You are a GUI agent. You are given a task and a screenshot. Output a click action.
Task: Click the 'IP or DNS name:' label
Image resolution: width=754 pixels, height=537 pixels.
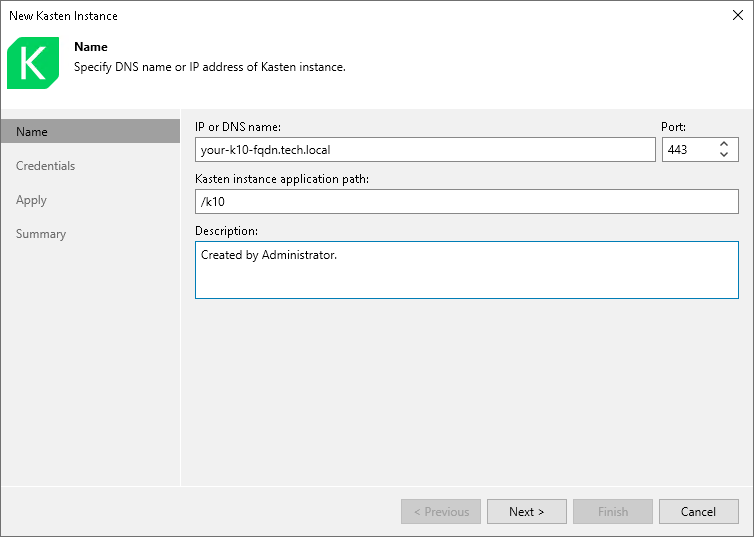[x=238, y=127]
